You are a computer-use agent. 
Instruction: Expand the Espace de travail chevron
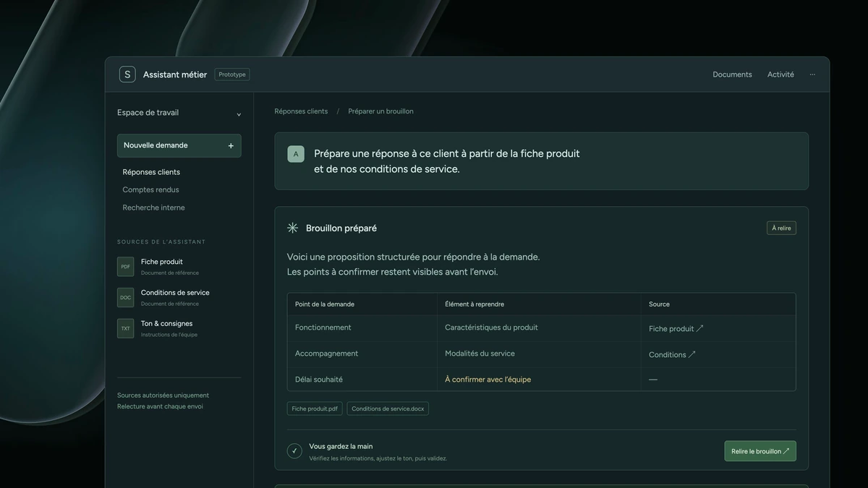point(239,114)
